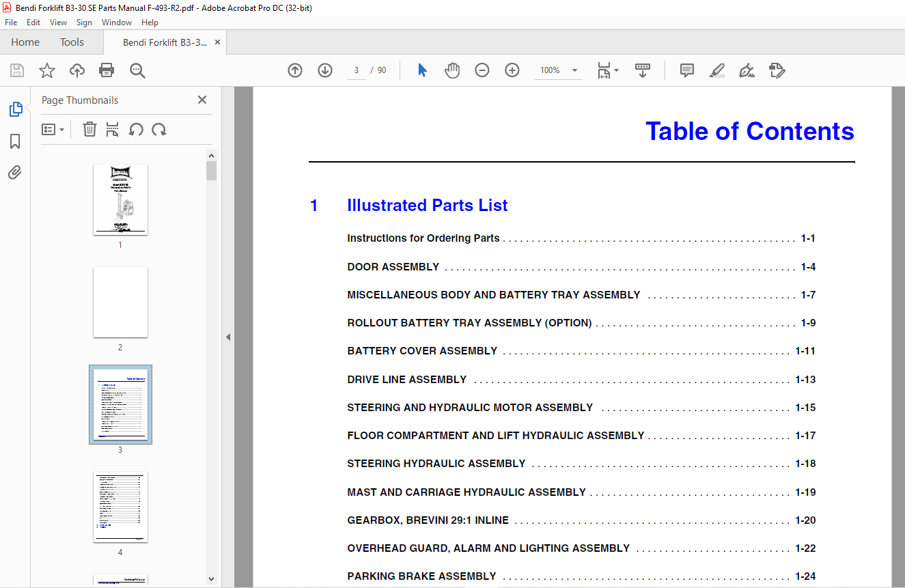Open the Edit menu

click(x=33, y=23)
